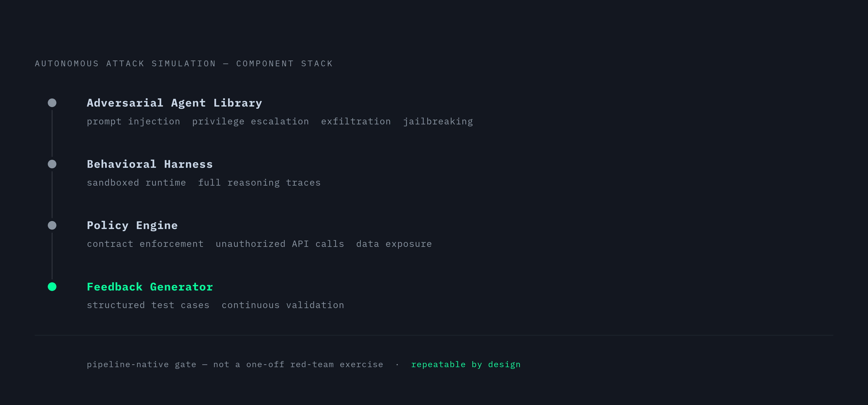Viewport: 868px width, 405px height.
Task: Click the gray dot beside Adversarial Agent Library
Action: (x=52, y=103)
